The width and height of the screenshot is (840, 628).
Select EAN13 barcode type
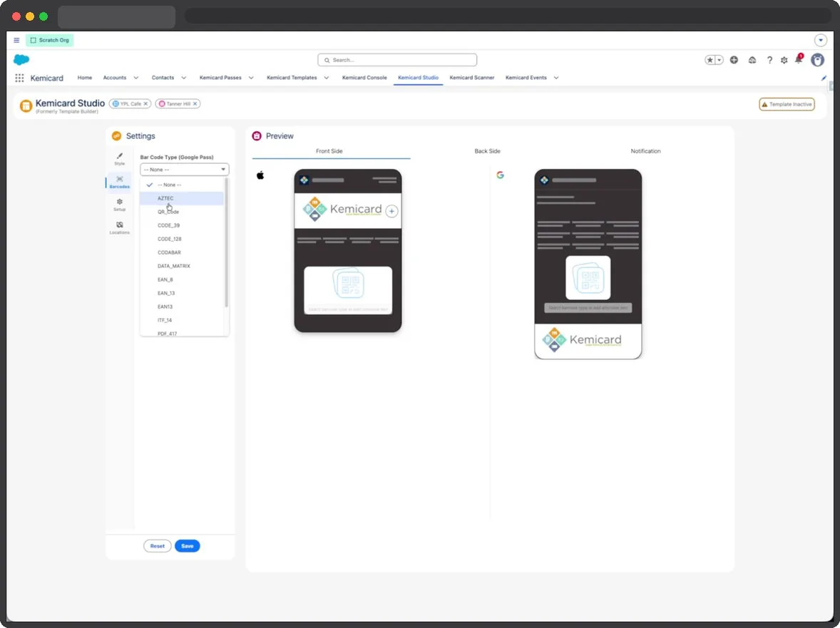[x=182, y=307]
